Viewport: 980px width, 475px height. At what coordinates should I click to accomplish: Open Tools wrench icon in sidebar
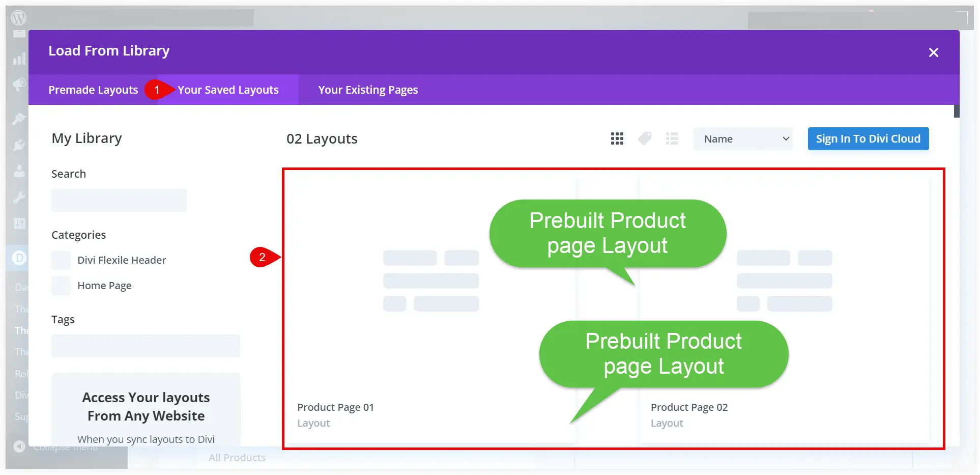19,197
